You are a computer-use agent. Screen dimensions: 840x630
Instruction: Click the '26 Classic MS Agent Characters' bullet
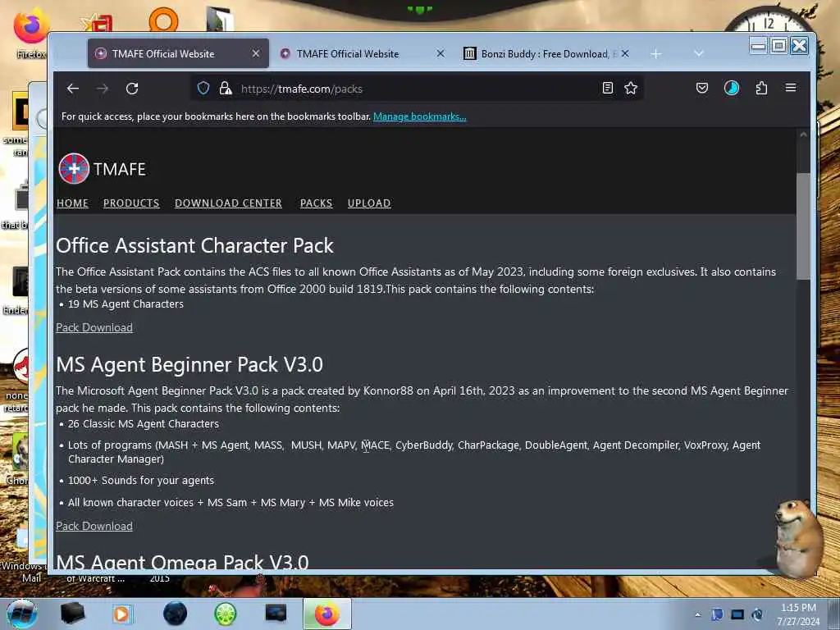143,424
